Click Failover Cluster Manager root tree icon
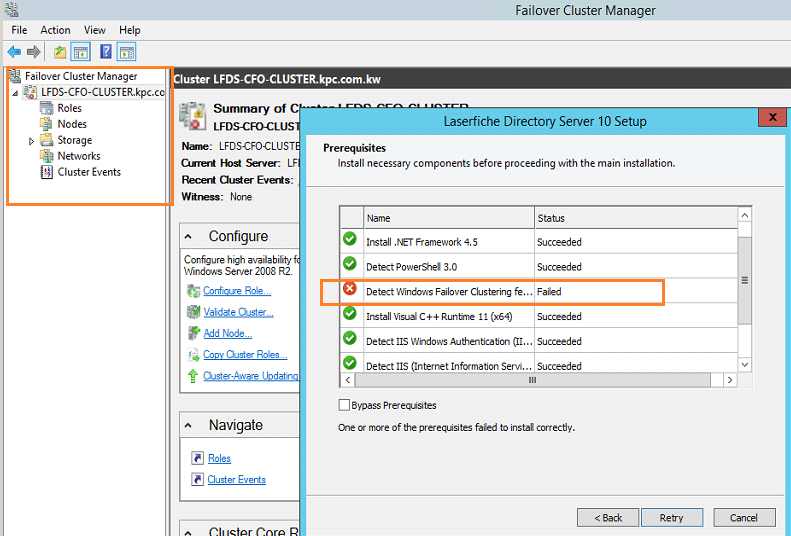Image resolution: width=791 pixels, height=536 pixels. click(15, 76)
